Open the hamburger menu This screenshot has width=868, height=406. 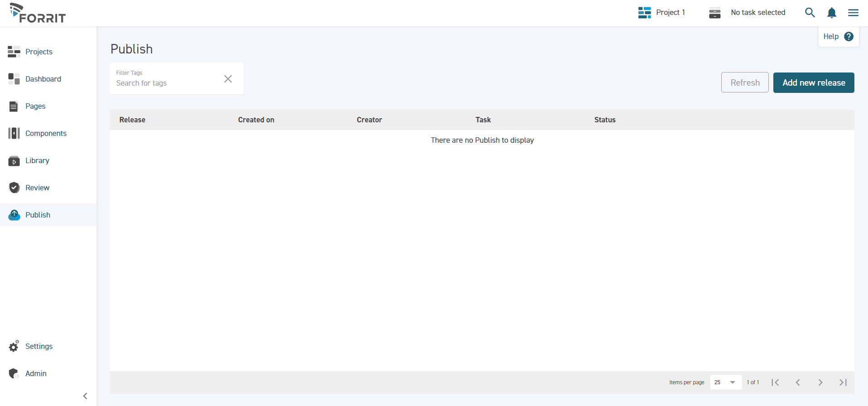tap(854, 13)
